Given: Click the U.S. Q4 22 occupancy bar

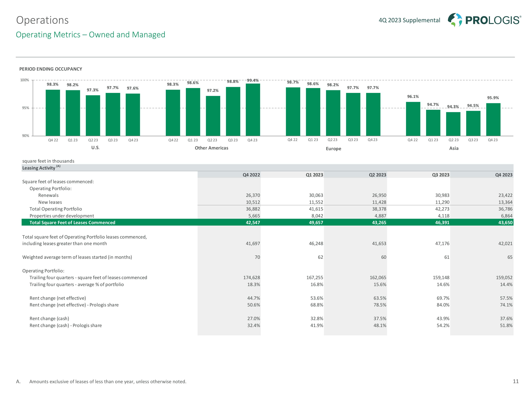Looking at the screenshot, I should pyautogui.click(x=53, y=113).
